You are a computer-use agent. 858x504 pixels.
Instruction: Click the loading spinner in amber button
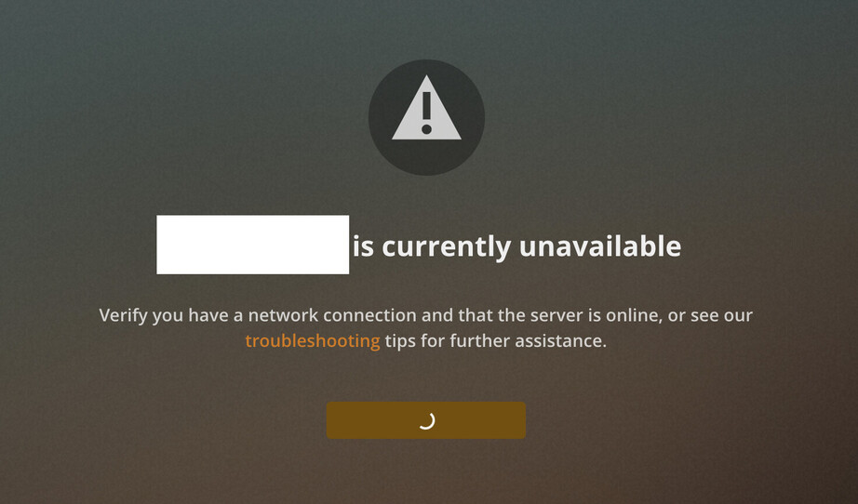[x=426, y=420]
